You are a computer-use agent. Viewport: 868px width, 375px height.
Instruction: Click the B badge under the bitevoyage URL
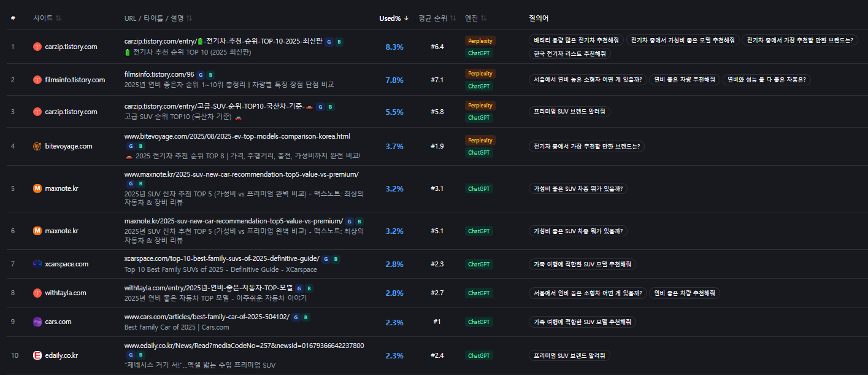pyautogui.click(x=140, y=146)
